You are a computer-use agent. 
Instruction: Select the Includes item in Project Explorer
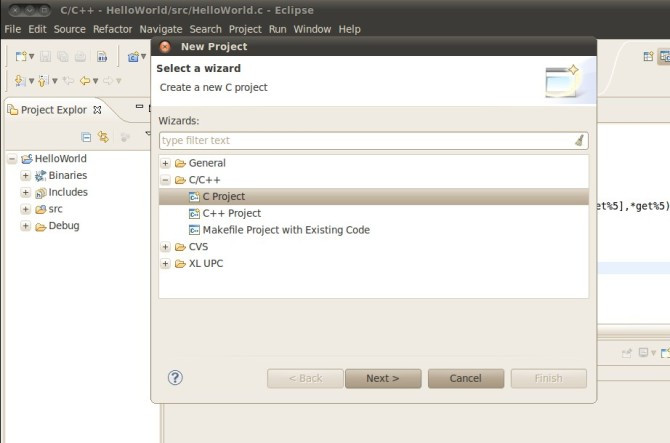tap(68, 192)
